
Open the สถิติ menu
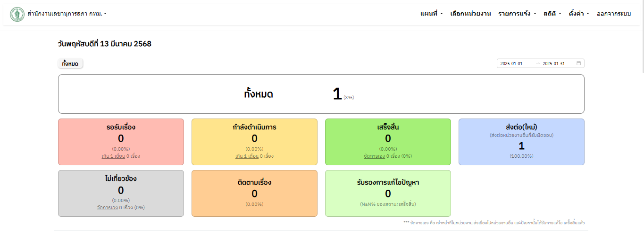552,14
